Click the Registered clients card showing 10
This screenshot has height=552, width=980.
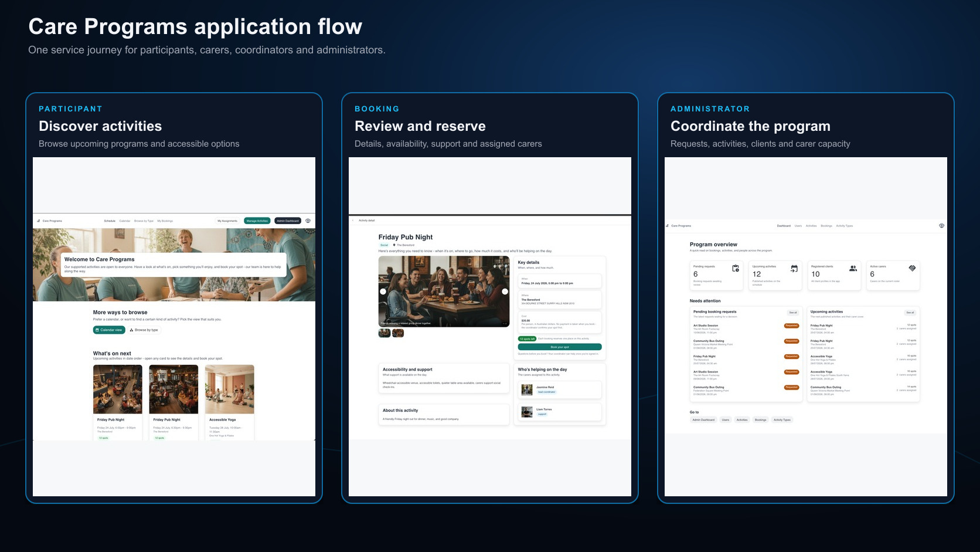pyautogui.click(x=835, y=276)
